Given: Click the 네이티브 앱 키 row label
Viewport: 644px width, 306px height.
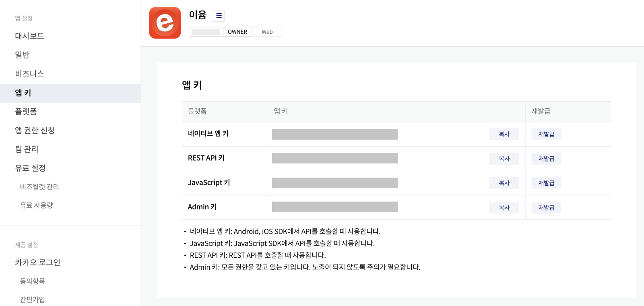Looking at the screenshot, I should [x=208, y=134].
